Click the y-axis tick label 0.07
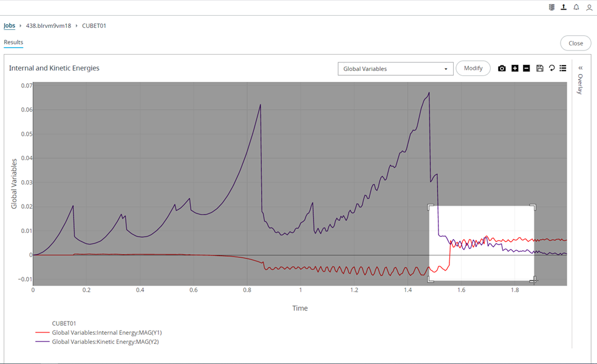Screen dimensions: 597x364 coord(27,86)
